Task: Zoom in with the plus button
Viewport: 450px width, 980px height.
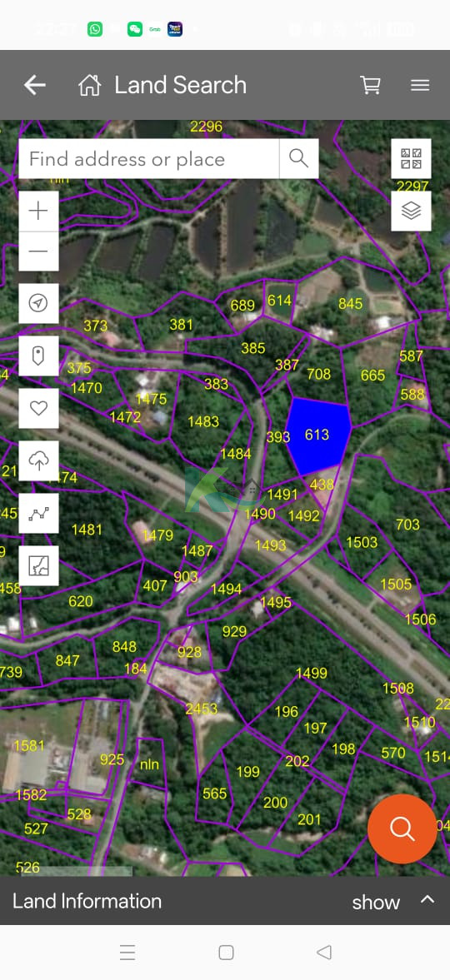Action: point(39,211)
